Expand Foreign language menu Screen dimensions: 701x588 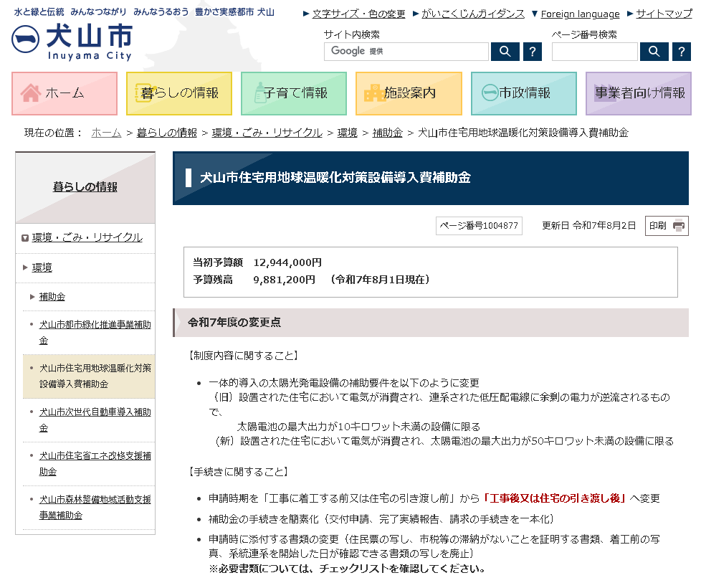tap(580, 14)
